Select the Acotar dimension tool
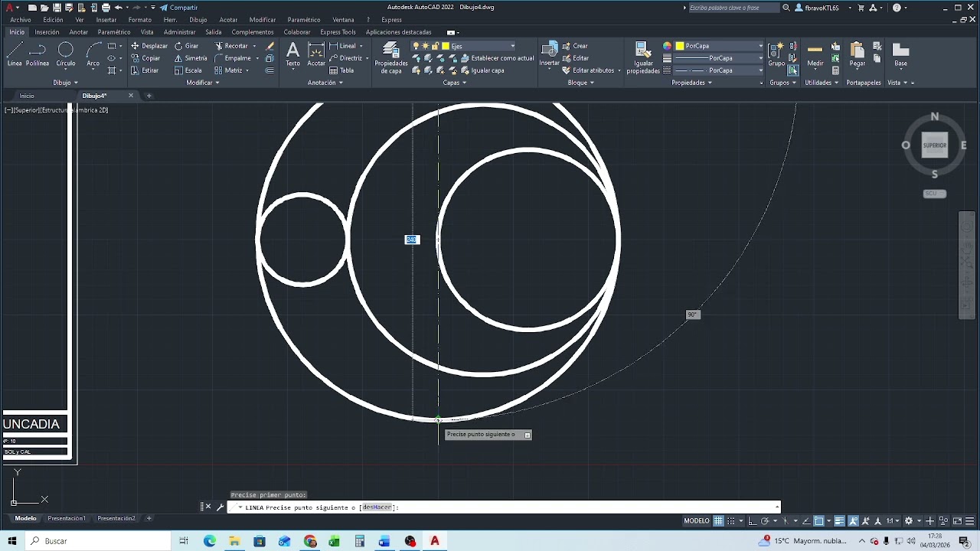 click(x=316, y=54)
